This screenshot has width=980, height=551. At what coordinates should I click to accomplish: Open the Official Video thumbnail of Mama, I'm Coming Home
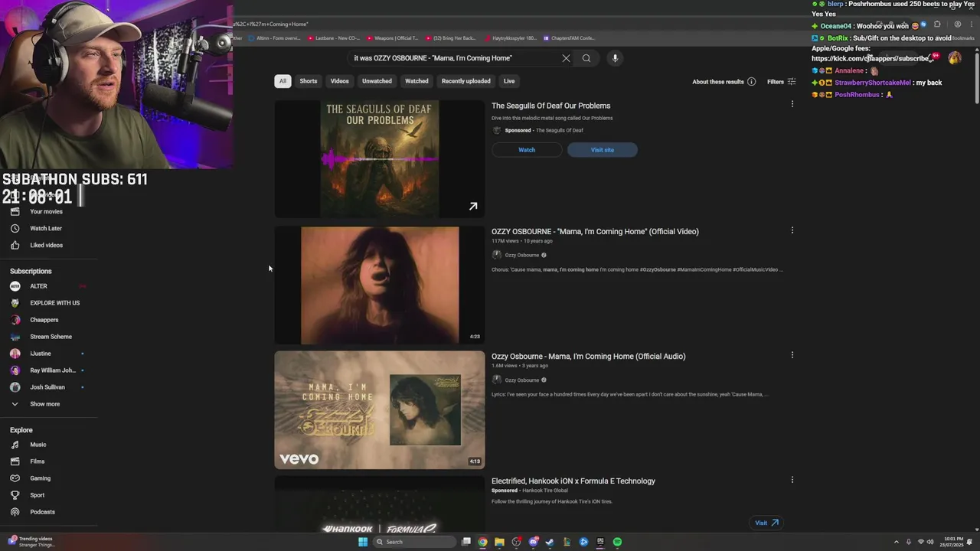pyautogui.click(x=380, y=285)
